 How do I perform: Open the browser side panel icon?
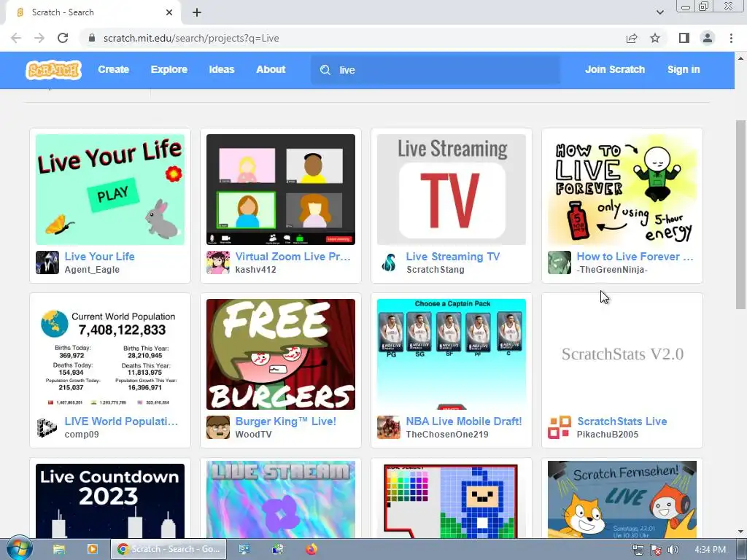pyautogui.click(x=684, y=38)
